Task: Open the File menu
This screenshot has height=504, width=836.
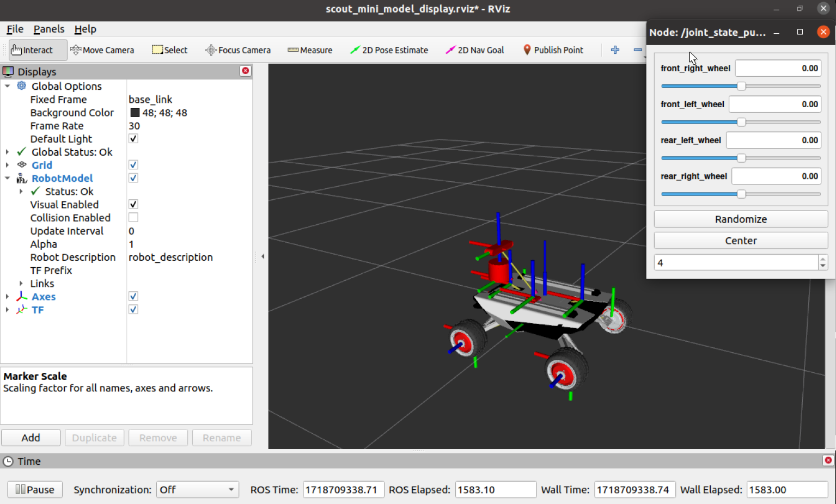Action: [15, 29]
